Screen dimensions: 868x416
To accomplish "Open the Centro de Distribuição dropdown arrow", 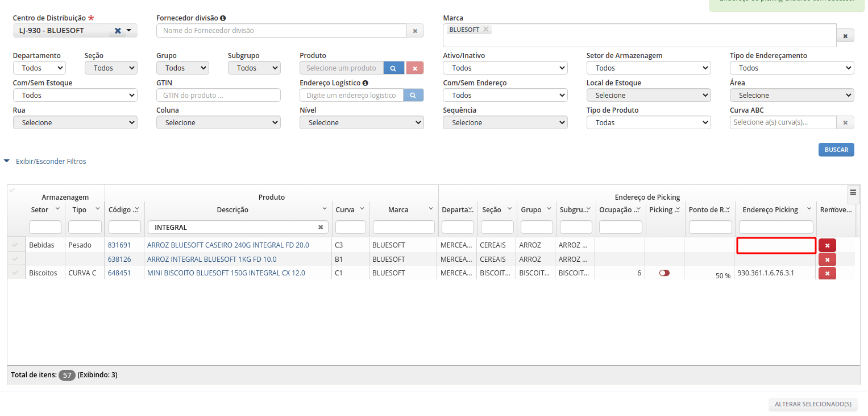I will point(129,31).
